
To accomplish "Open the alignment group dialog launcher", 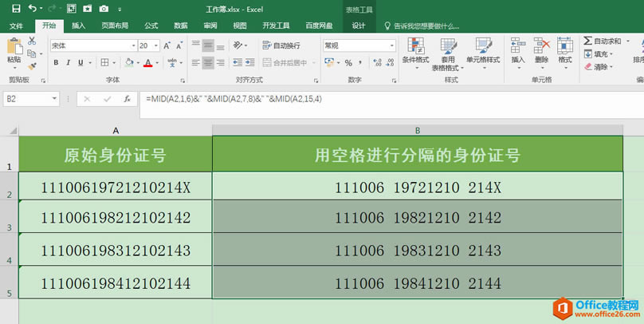I will [316, 81].
